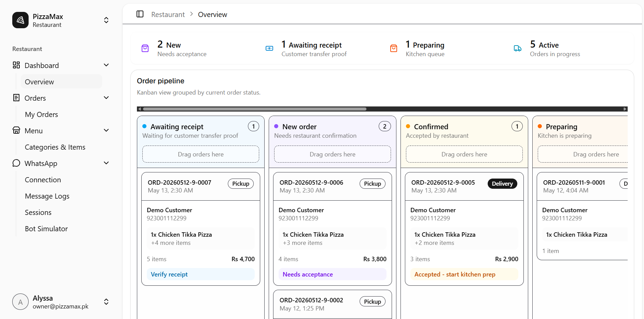This screenshot has width=644, height=319.
Task: Click the Orders receipt icon
Action: click(x=16, y=98)
